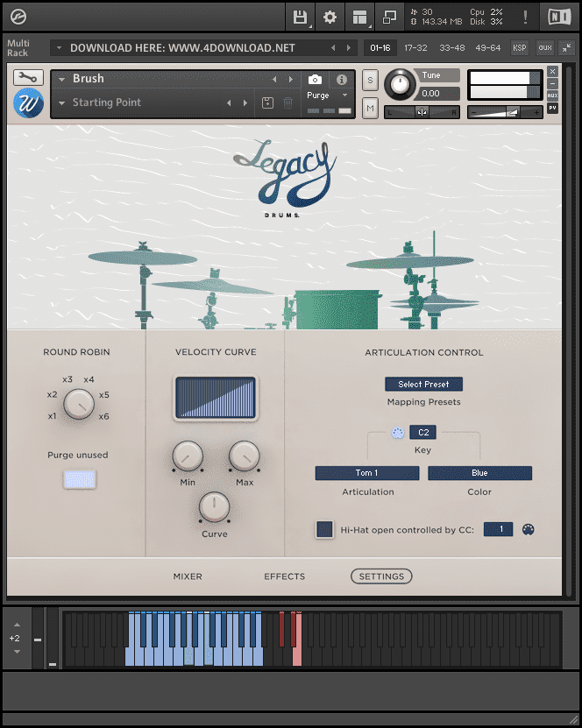The height and width of the screenshot is (728, 582).
Task: Open the multi rack name dropdown arrow
Action: pyautogui.click(x=59, y=48)
